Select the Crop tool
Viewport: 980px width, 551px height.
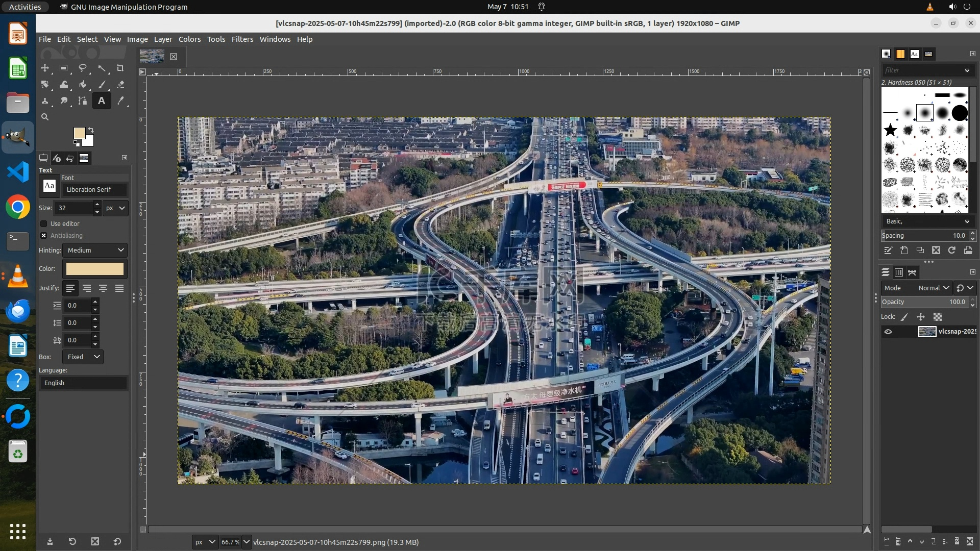[120, 68]
